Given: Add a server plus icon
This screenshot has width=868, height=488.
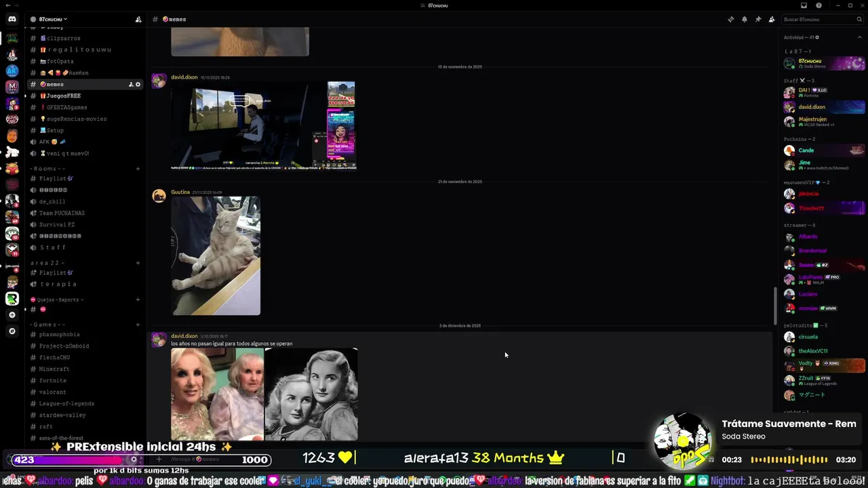Looking at the screenshot, I should (x=12, y=315).
